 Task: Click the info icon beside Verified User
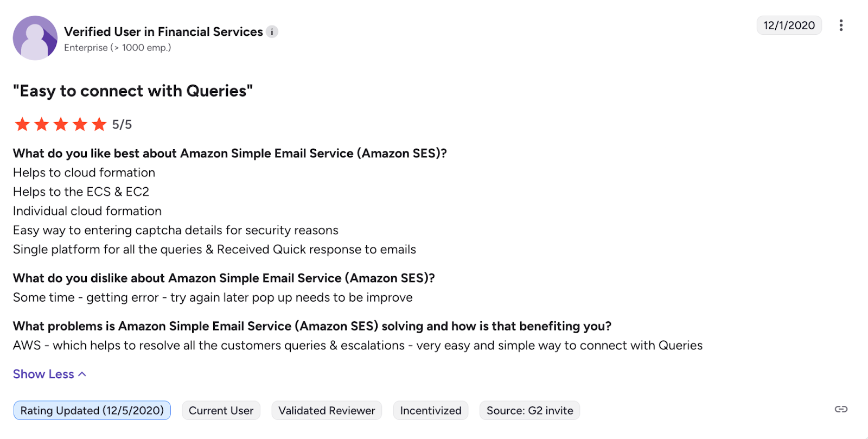pyautogui.click(x=272, y=32)
